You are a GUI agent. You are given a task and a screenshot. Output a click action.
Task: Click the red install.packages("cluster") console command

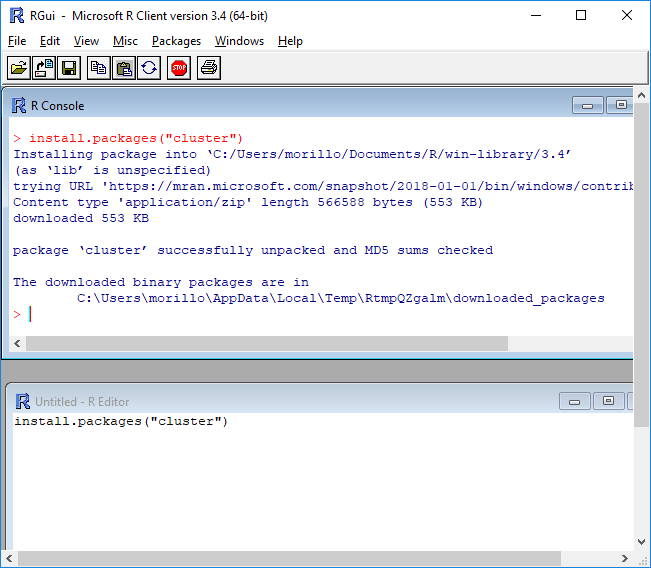coord(136,138)
